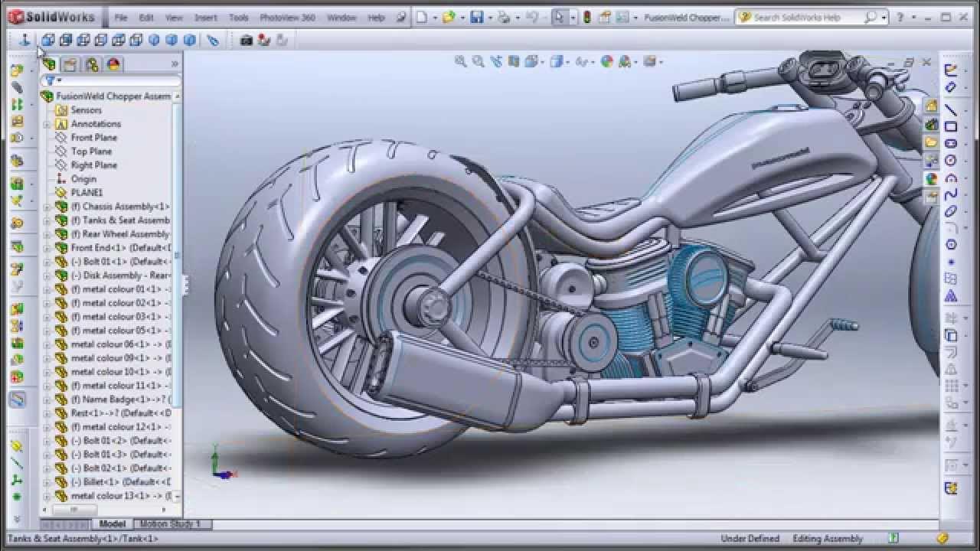Select the Origin tree item
The height and width of the screenshot is (551, 980).
[x=83, y=179]
